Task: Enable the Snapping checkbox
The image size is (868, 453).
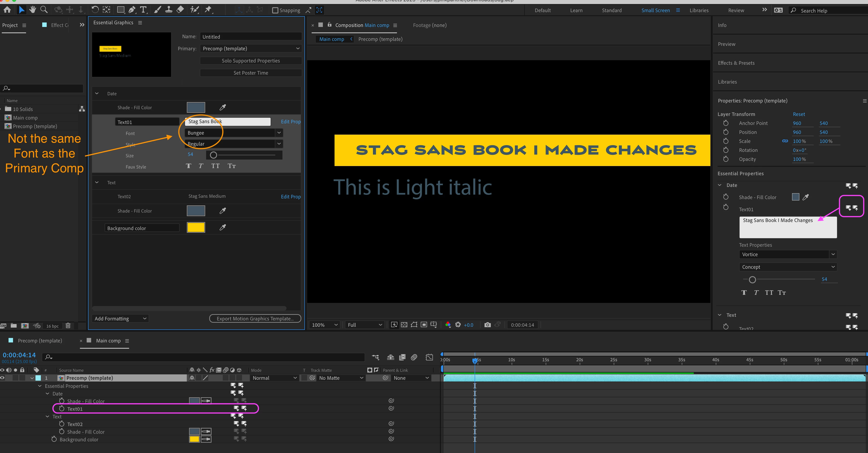Action: click(x=275, y=11)
